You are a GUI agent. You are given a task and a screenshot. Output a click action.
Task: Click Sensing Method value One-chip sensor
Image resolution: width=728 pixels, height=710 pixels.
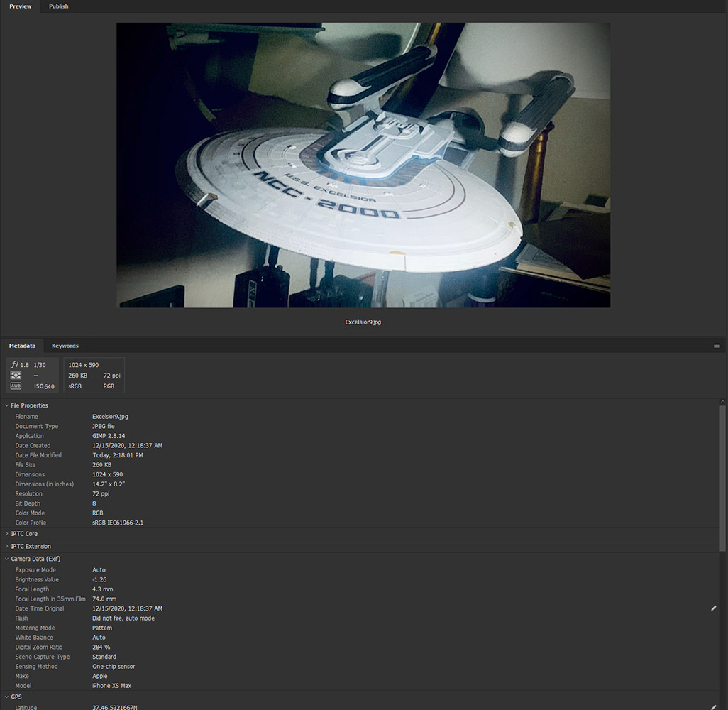114,666
